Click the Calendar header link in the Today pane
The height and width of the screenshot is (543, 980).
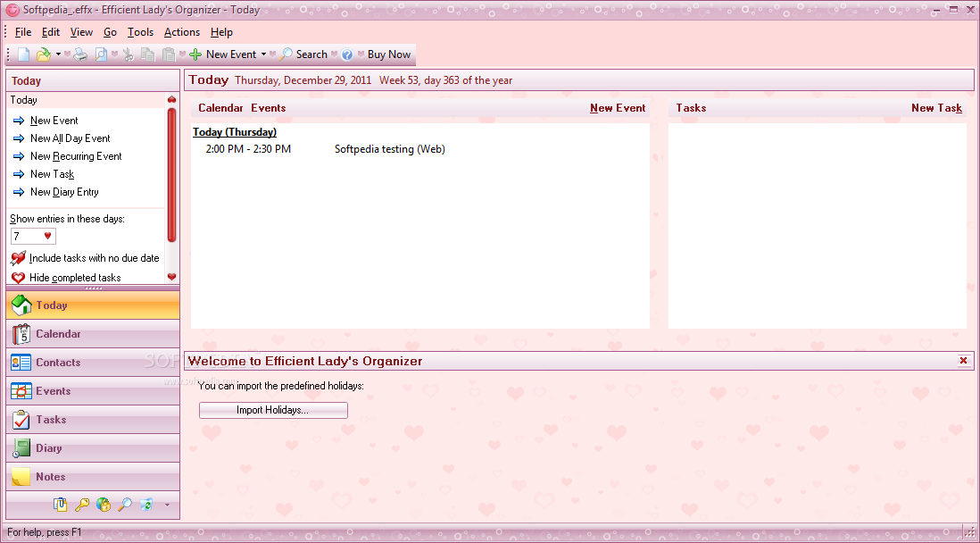pyautogui.click(x=220, y=107)
